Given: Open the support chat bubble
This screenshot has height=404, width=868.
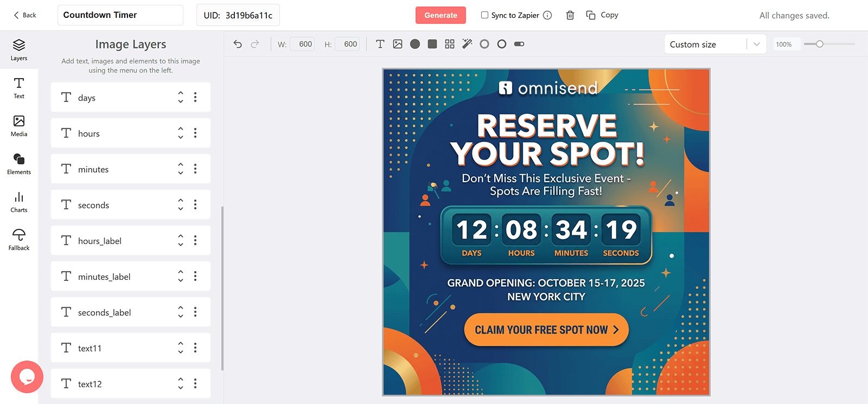Looking at the screenshot, I should pyautogui.click(x=27, y=377).
